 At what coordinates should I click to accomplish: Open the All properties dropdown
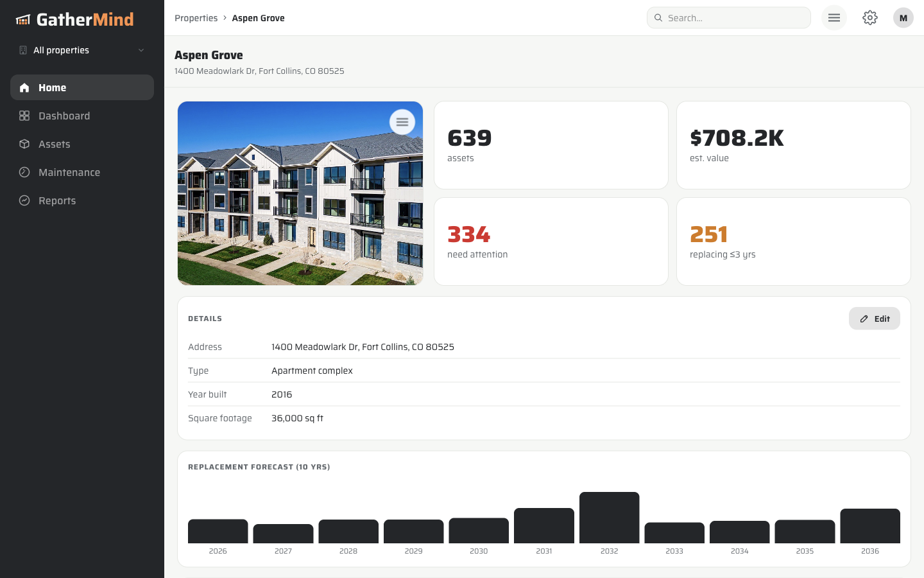(82, 50)
